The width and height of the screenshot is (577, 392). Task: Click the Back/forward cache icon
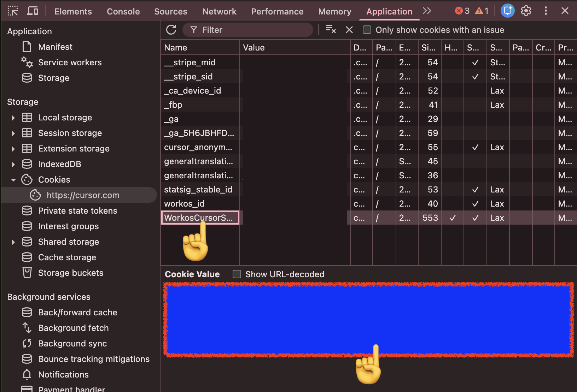[x=27, y=312]
